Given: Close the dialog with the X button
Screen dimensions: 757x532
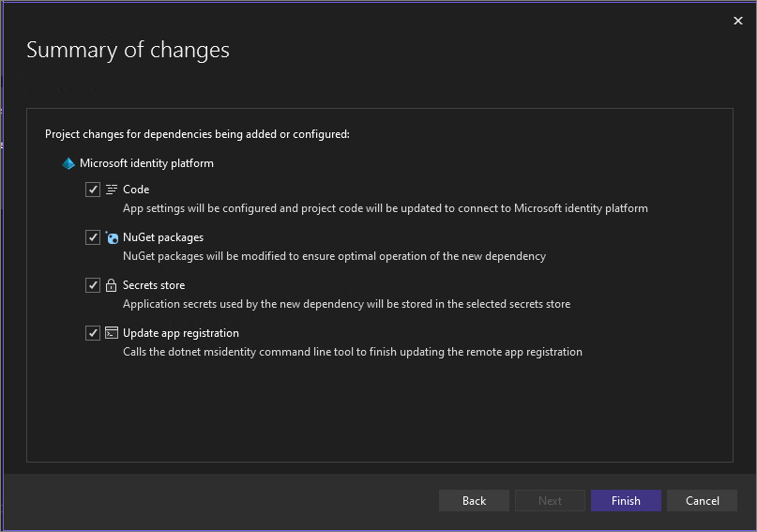Looking at the screenshot, I should (x=737, y=21).
